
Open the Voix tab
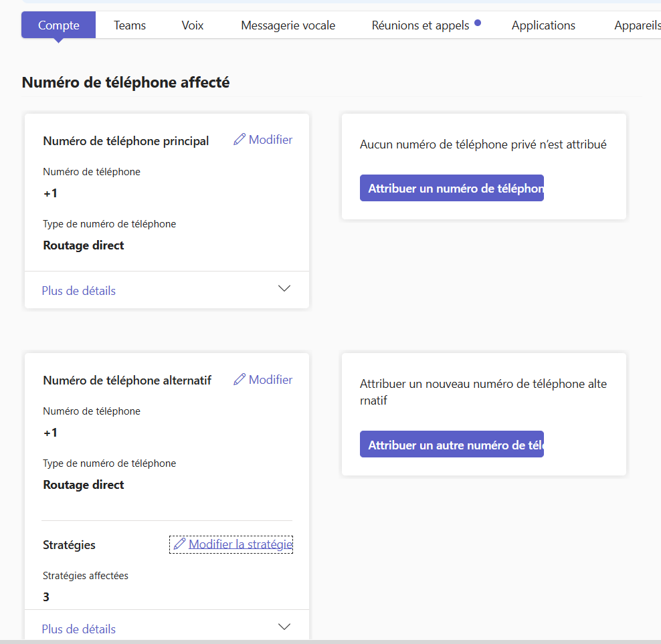point(193,25)
